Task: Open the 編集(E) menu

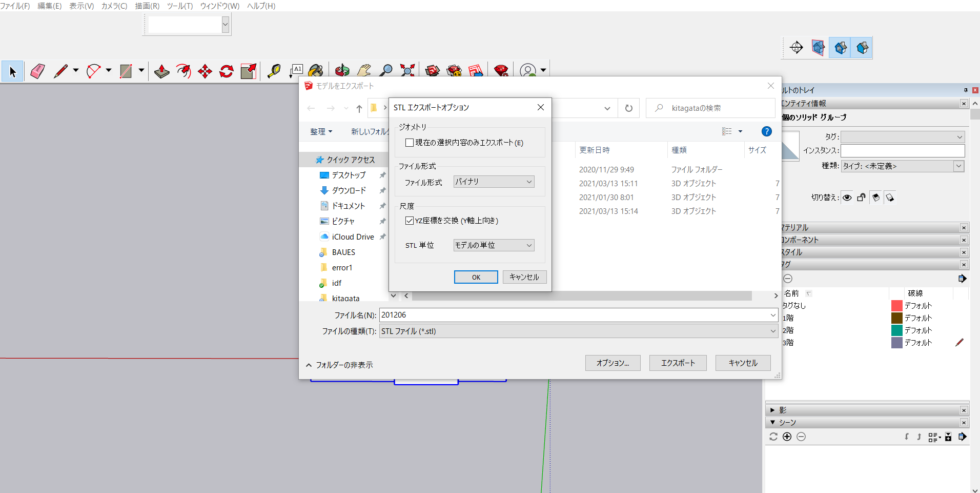Action: (50, 6)
